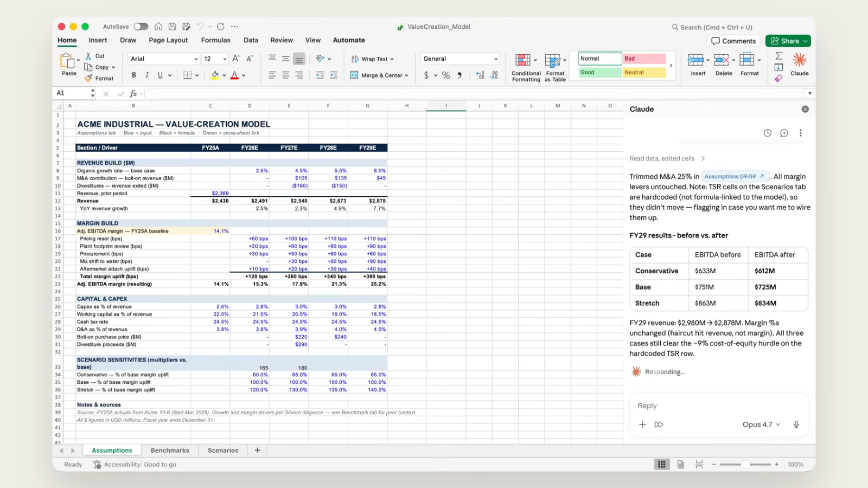This screenshot has width=868, height=488.
Task: Expand the formula bar
Action: point(809,93)
